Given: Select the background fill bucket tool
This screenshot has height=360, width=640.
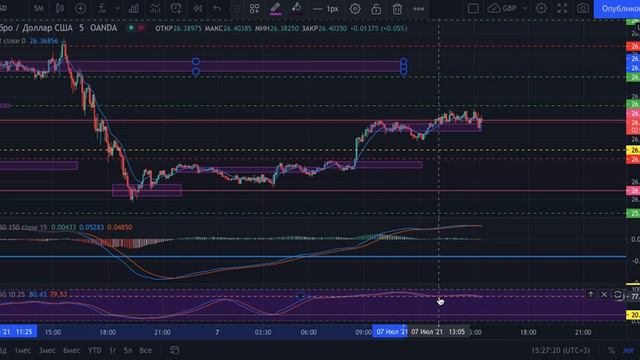Looking at the screenshot, I should point(297,8).
